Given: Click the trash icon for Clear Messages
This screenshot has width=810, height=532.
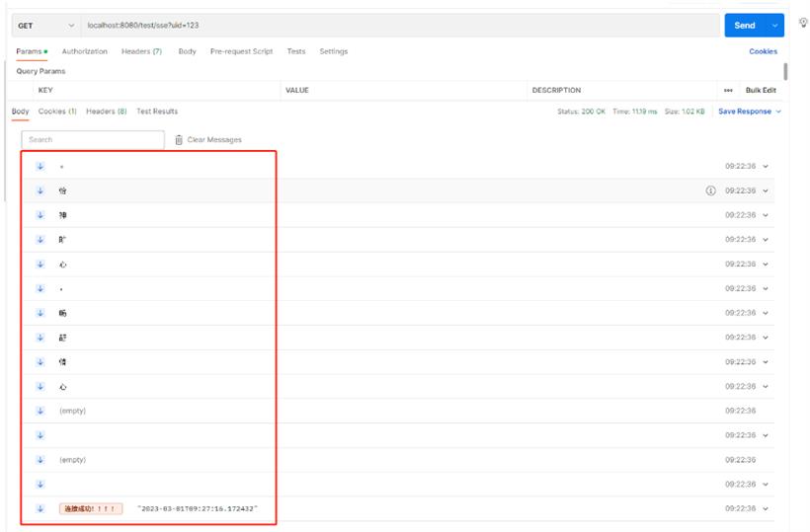Looking at the screenshot, I should 179,140.
